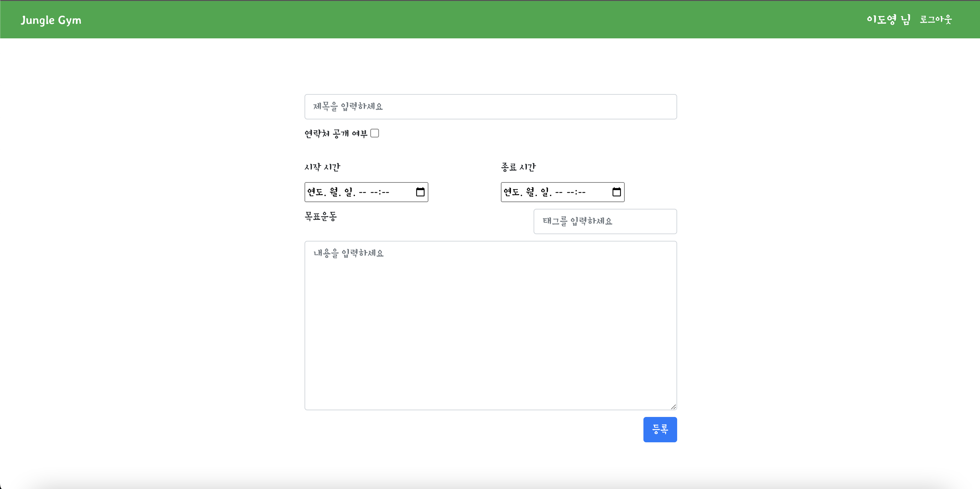The width and height of the screenshot is (980, 489).
Task: Click the 종료 시간 datetime input
Action: (x=563, y=192)
